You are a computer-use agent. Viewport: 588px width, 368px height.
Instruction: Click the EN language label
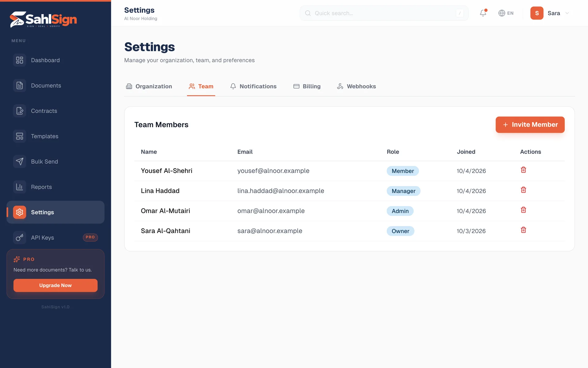[x=510, y=13]
